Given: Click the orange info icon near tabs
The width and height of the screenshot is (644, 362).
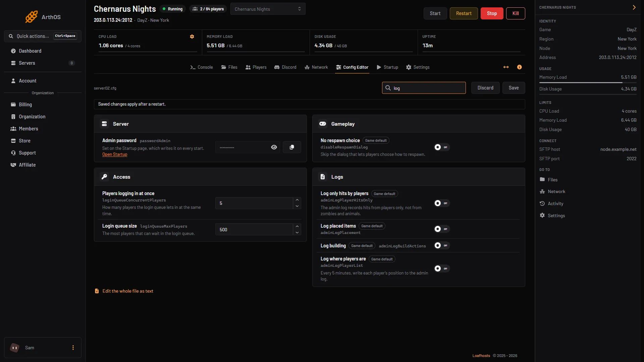Looking at the screenshot, I should [519, 67].
